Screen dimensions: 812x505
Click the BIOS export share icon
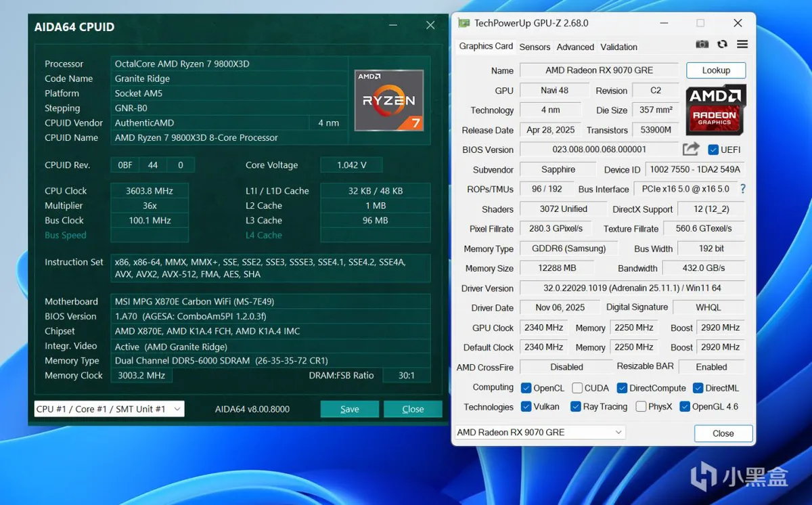pos(691,150)
